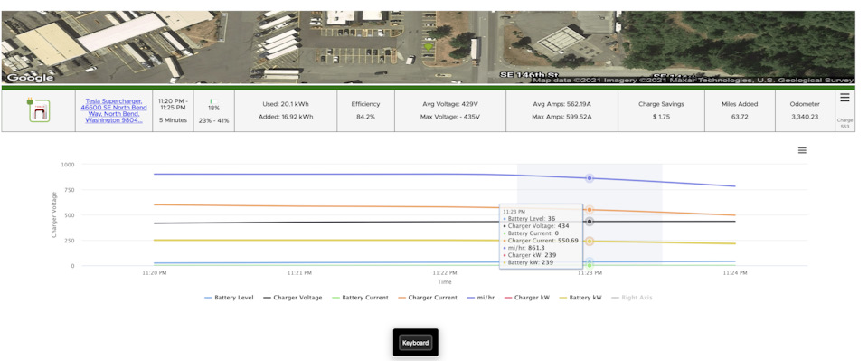
Task: Click the Google logo on the map
Action: tap(30, 78)
